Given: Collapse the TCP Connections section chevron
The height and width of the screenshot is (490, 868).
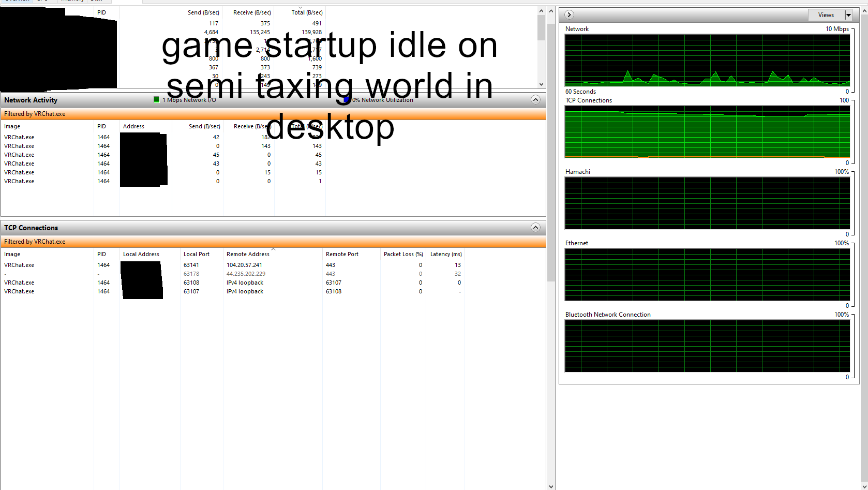Looking at the screenshot, I should tap(535, 228).
